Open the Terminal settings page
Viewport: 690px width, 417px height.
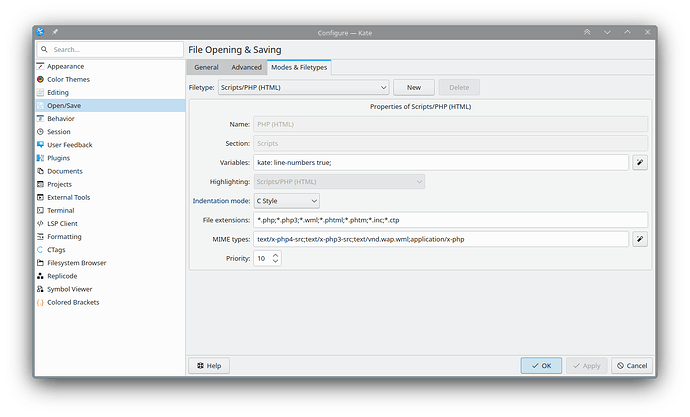pos(110,211)
